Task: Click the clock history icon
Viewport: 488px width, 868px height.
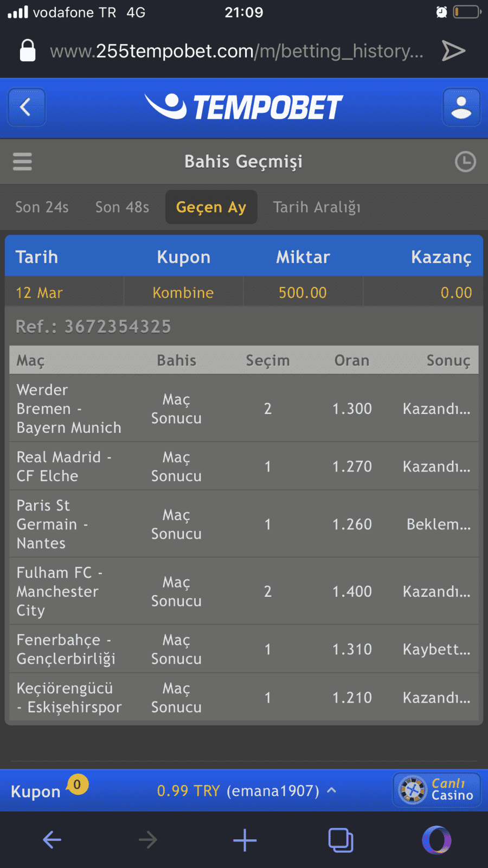Action: tap(465, 162)
